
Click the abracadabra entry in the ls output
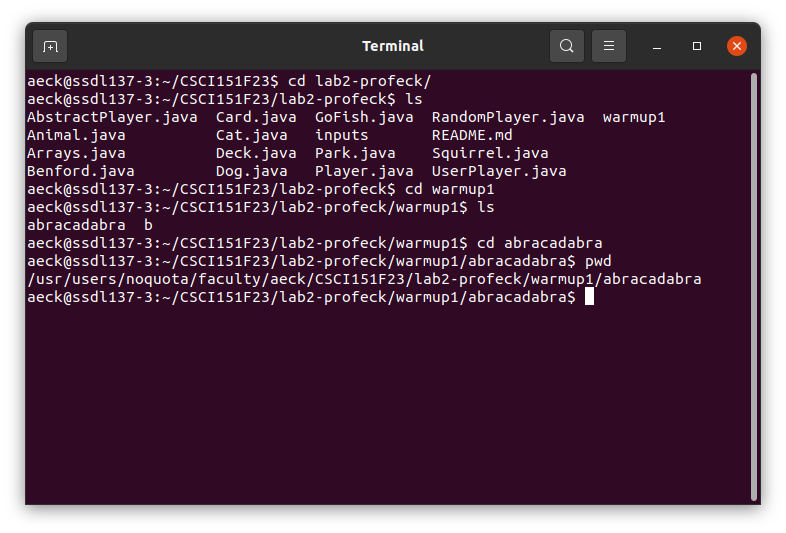[x=76, y=225]
